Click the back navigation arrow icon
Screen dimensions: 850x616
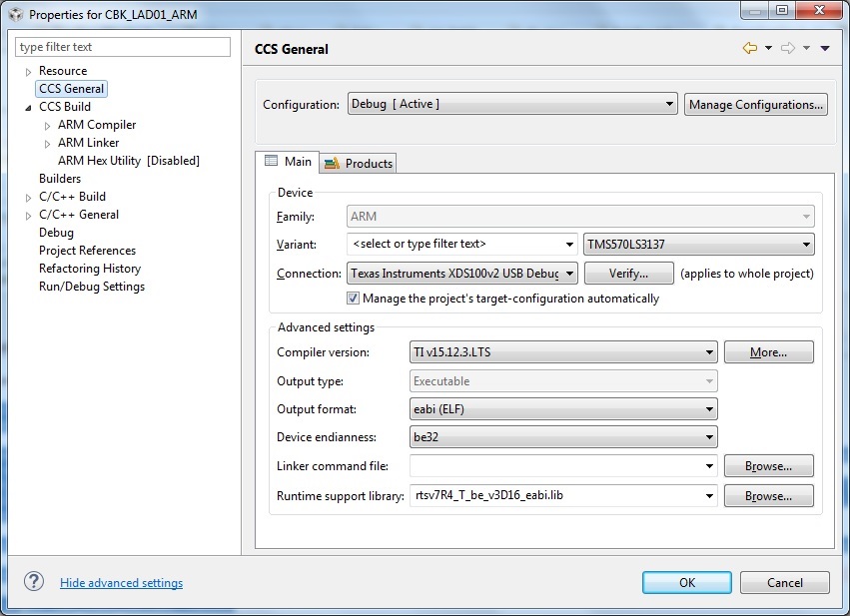[x=749, y=48]
